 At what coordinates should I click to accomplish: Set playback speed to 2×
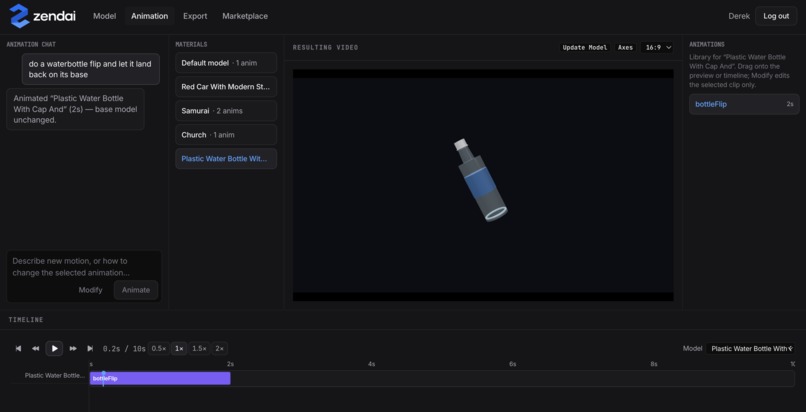(219, 348)
